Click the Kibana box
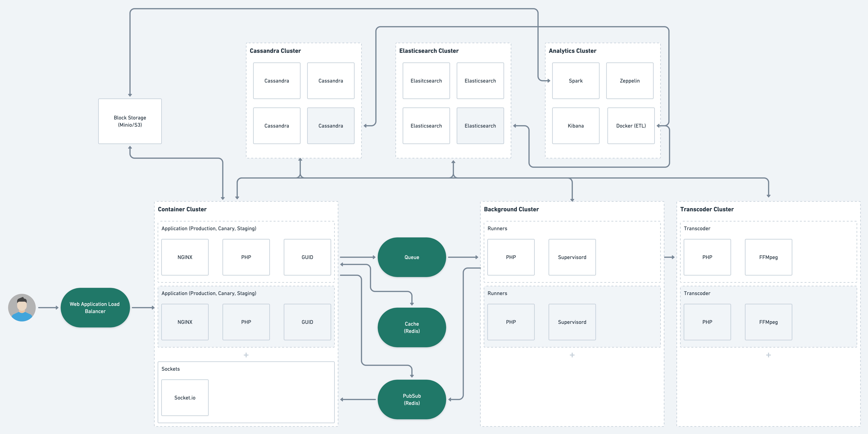This screenshot has width=868, height=434. point(576,126)
